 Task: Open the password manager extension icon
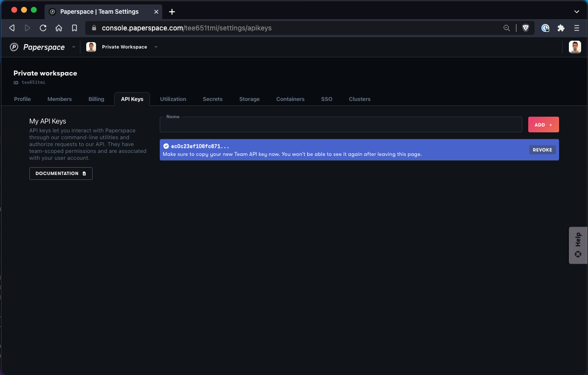pyautogui.click(x=545, y=28)
